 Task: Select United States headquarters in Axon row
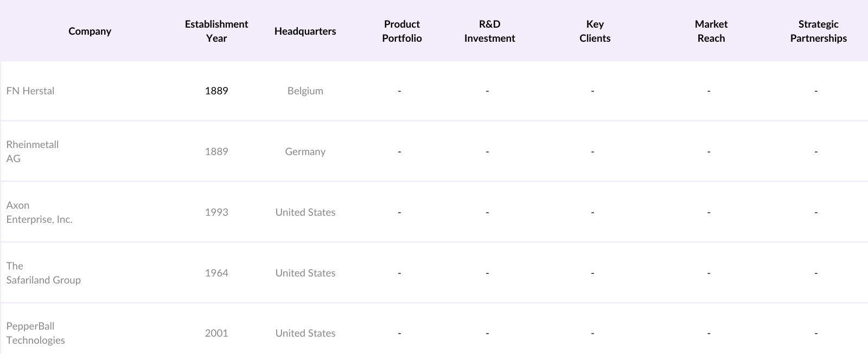pyautogui.click(x=305, y=212)
